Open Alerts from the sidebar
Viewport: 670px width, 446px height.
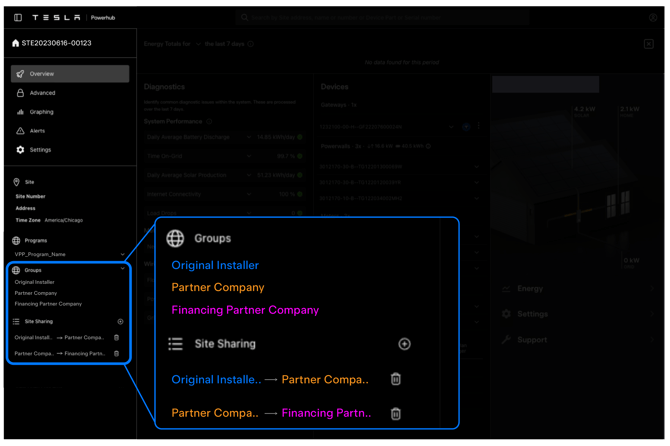click(37, 131)
